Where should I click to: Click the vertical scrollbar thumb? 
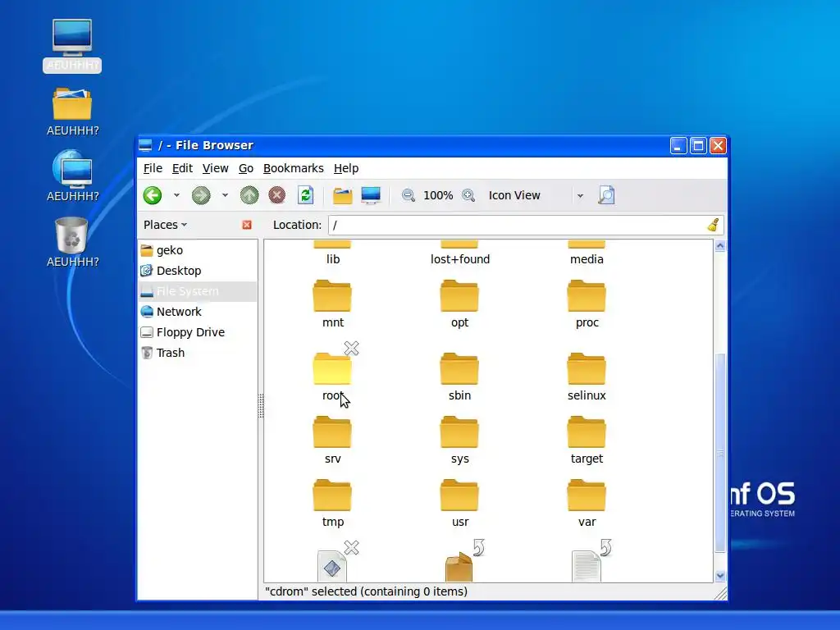(720, 453)
